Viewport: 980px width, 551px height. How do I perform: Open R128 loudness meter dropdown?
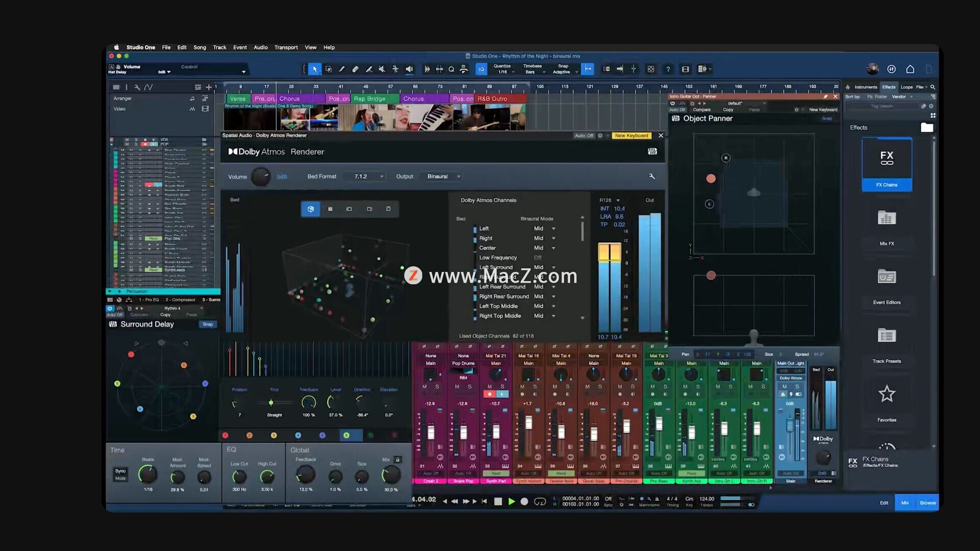(x=609, y=201)
